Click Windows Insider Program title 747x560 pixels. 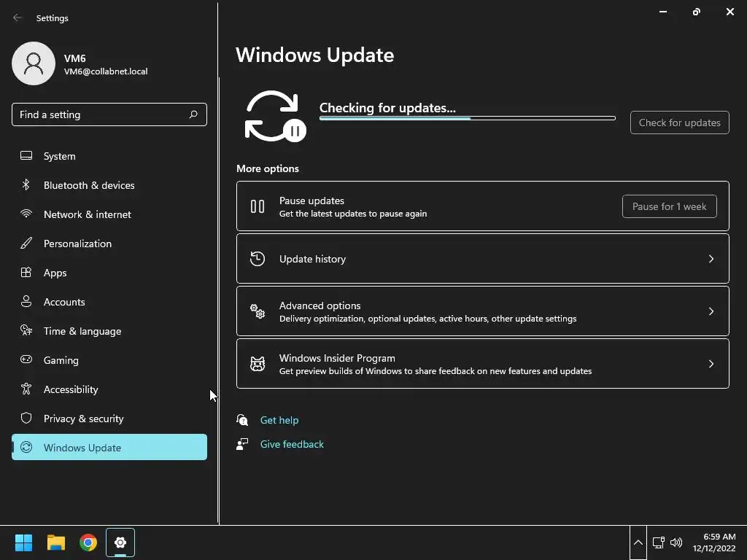click(337, 358)
